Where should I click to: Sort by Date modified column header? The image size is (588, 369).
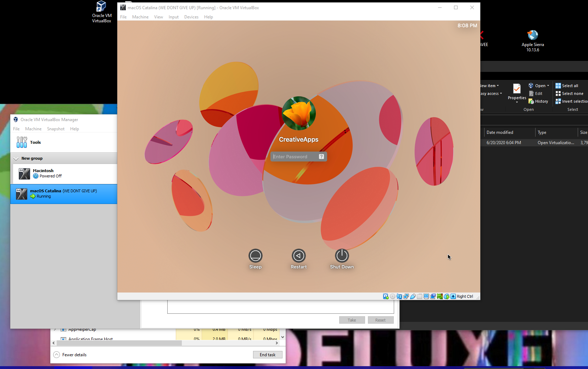(509, 132)
